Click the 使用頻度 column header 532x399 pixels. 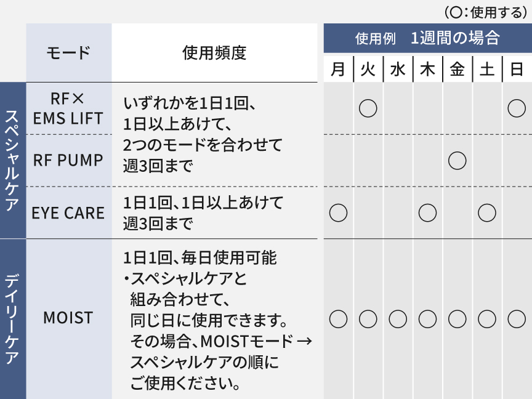[215, 53]
